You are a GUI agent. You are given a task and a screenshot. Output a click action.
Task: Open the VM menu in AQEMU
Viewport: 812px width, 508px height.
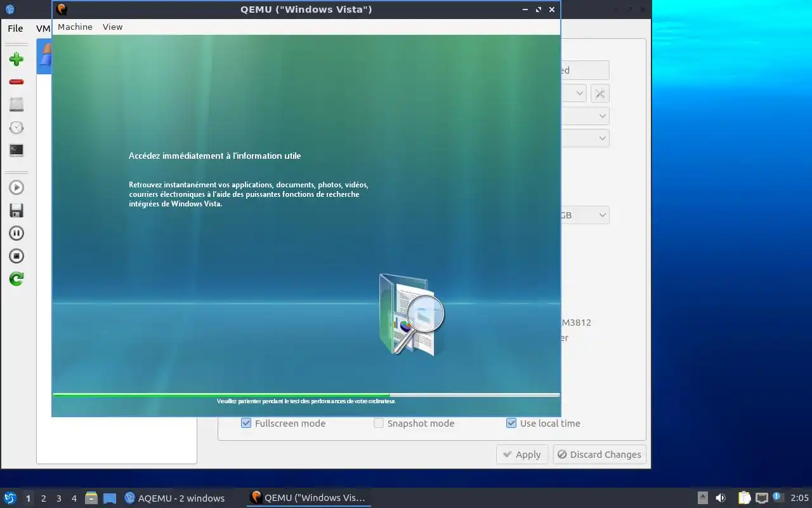coord(43,28)
